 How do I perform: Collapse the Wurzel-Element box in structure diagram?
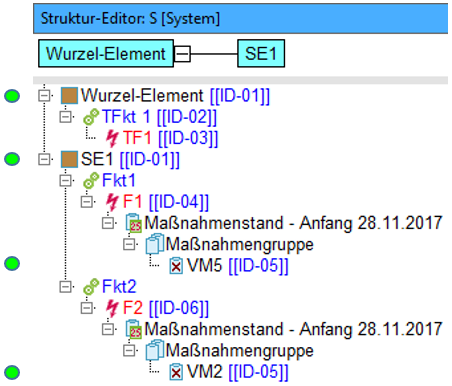click(x=182, y=54)
